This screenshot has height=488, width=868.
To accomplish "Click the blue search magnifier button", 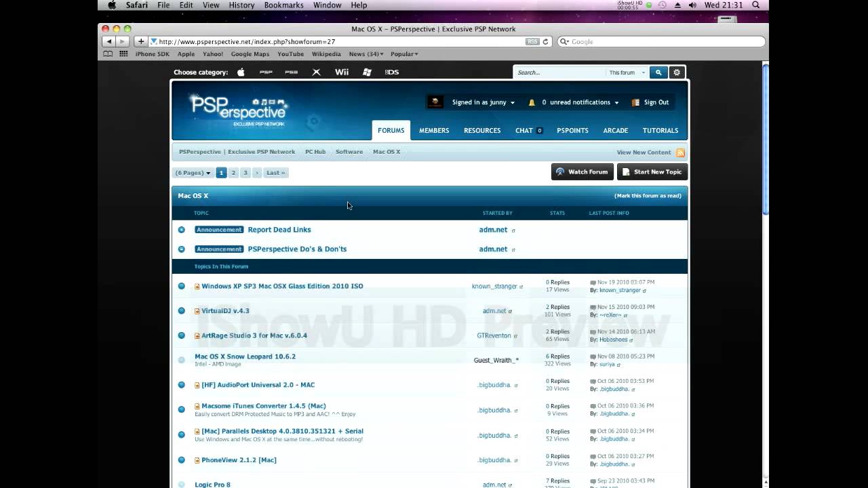I will [658, 73].
